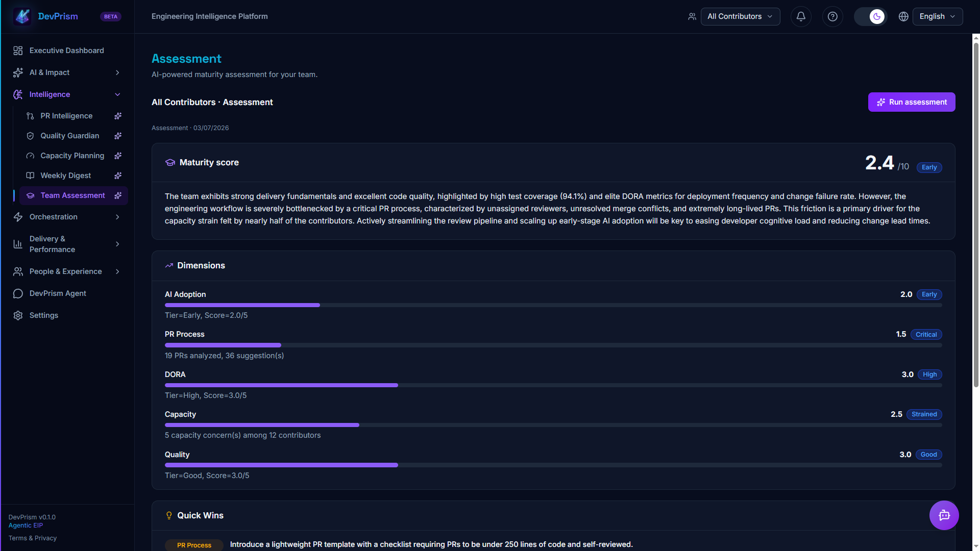Open the Terms & Privacy link
This screenshot has height=551, width=980.
(x=33, y=538)
